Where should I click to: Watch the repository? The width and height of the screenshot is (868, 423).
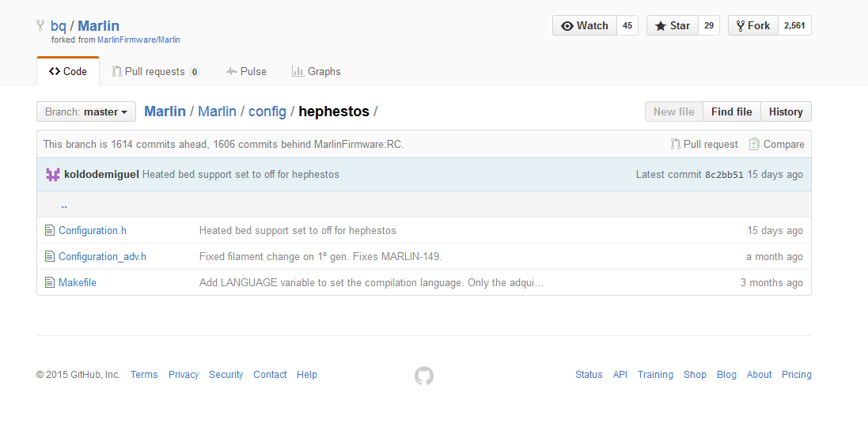pyautogui.click(x=584, y=26)
